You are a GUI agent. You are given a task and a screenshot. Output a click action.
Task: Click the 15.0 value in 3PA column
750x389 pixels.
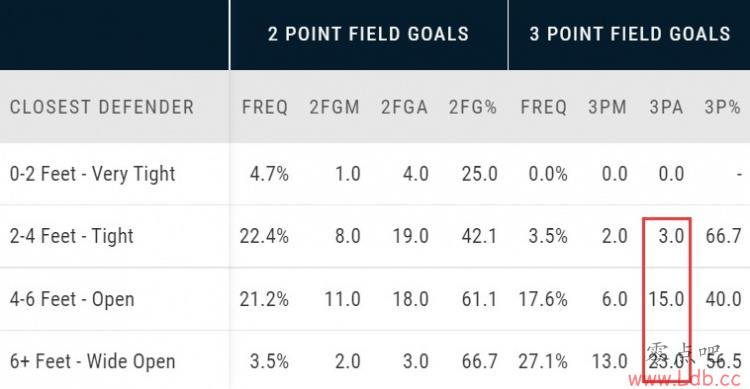pos(666,299)
